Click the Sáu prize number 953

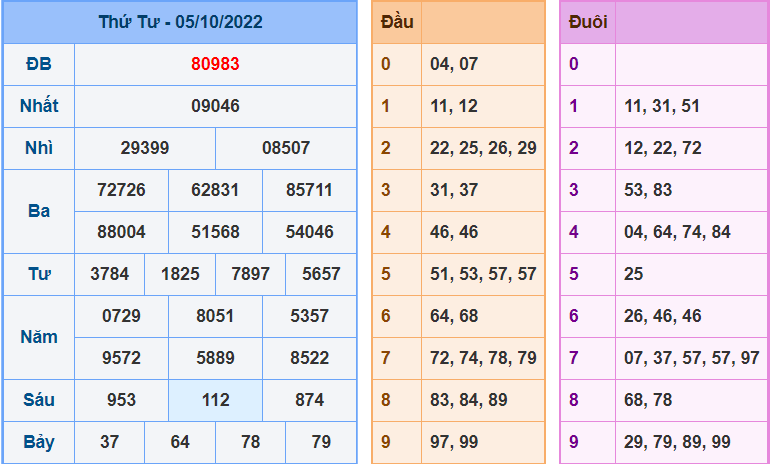tap(121, 400)
